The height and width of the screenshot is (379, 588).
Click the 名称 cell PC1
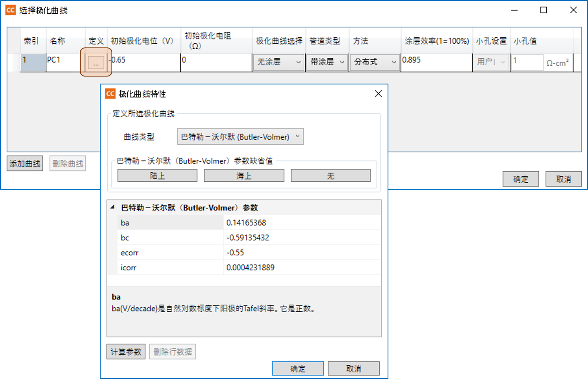click(x=65, y=62)
